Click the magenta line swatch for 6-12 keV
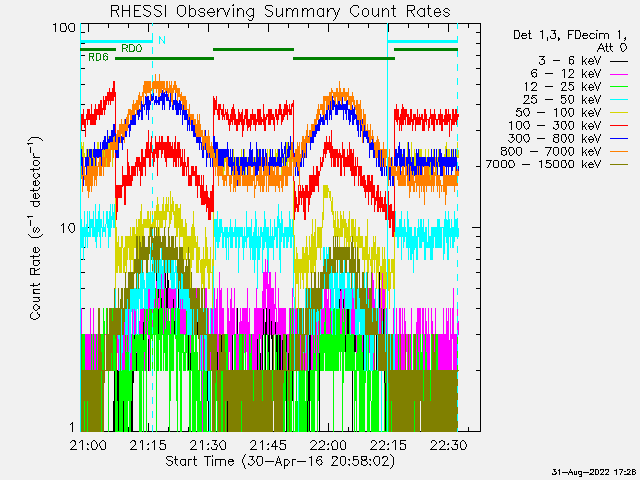 pos(619,74)
